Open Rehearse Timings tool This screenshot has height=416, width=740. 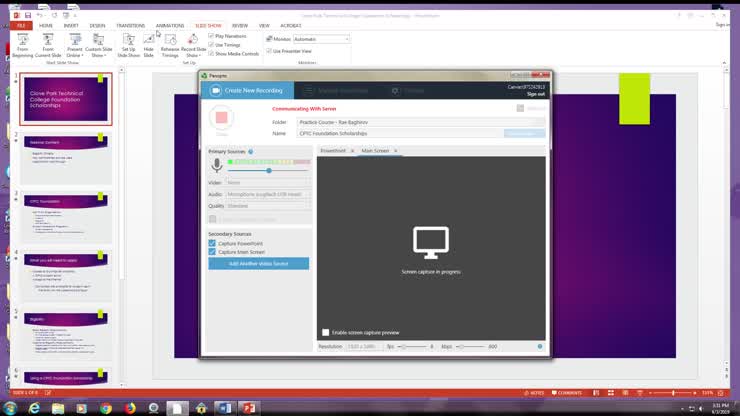[170, 43]
